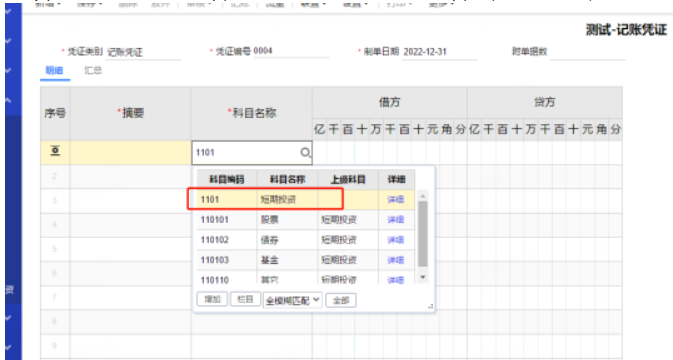
Task: Click 短期投资 name in the 1101 row
Action: (x=278, y=200)
